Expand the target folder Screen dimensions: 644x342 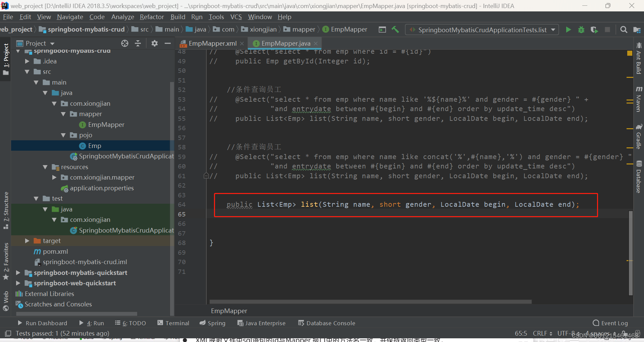coord(27,241)
